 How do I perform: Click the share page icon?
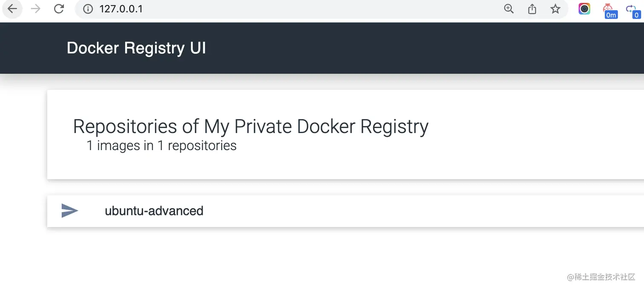coord(532,9)
